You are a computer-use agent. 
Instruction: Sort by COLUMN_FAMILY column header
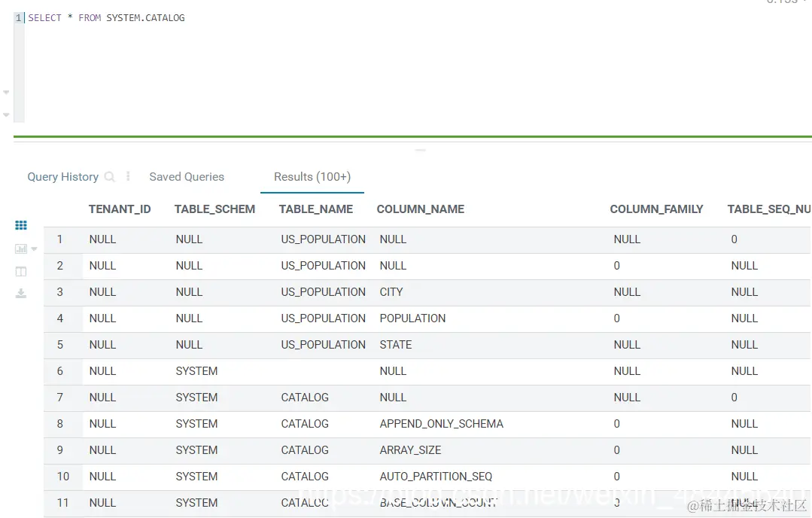click(x=656, y=209)
